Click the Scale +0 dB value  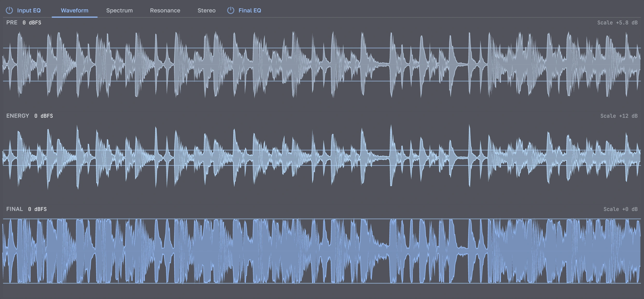(620, 209)
